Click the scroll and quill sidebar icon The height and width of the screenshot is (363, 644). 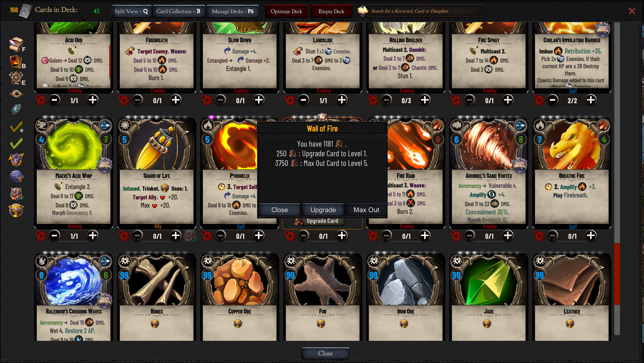[16, 44]
